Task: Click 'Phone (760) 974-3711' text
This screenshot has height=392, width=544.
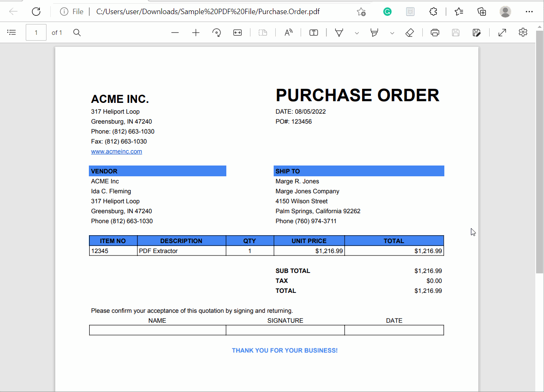Action: (306, 221)
